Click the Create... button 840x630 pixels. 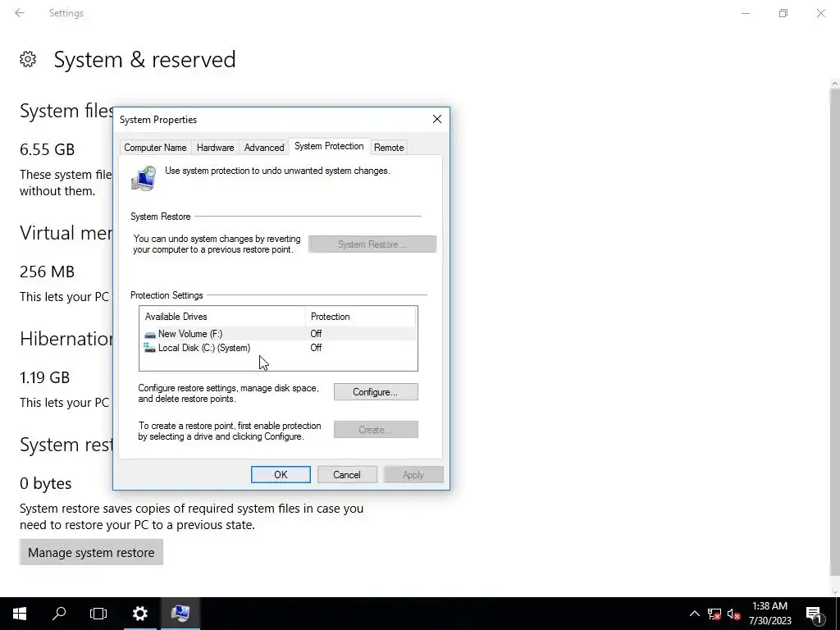(x=376, y=430)
